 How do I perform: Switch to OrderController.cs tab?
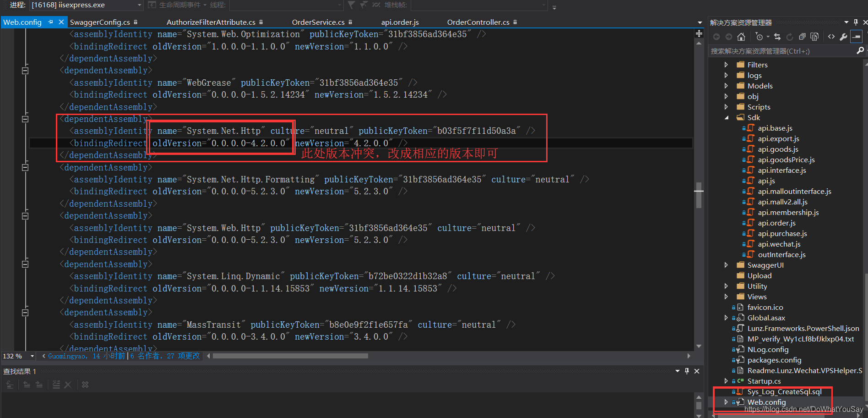click(478, 22)
